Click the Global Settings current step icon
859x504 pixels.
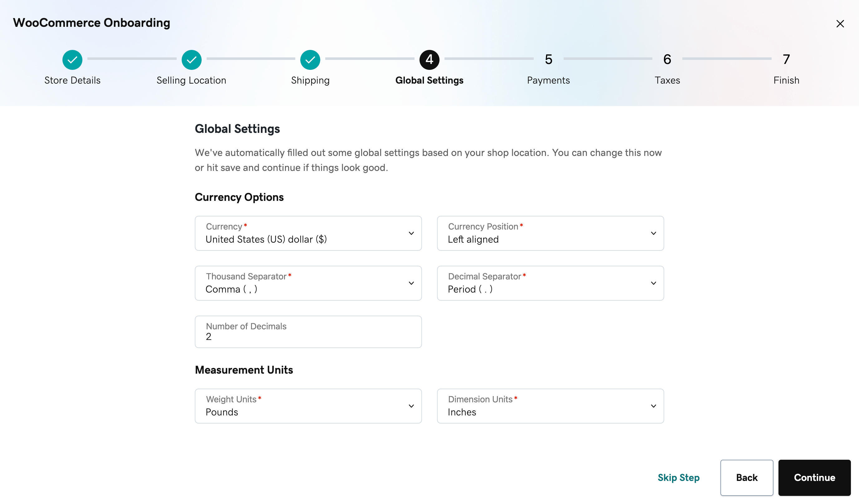coord(429,59)
